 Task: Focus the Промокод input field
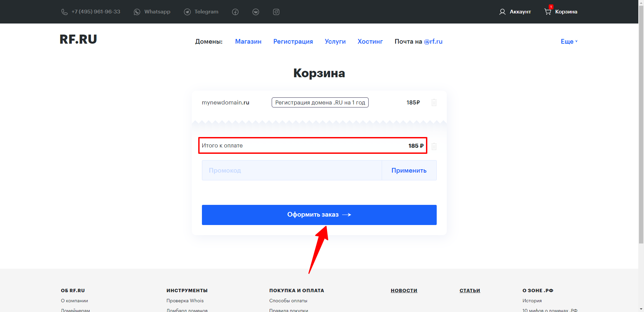[291, 170]
